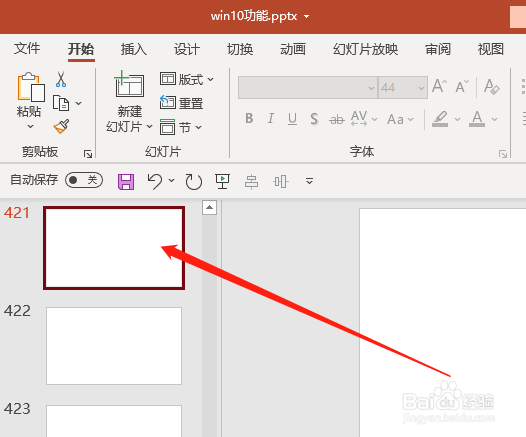Screen dimensions: 526x437
Task: Open the 文件 menu
Action: coord(27,49)
